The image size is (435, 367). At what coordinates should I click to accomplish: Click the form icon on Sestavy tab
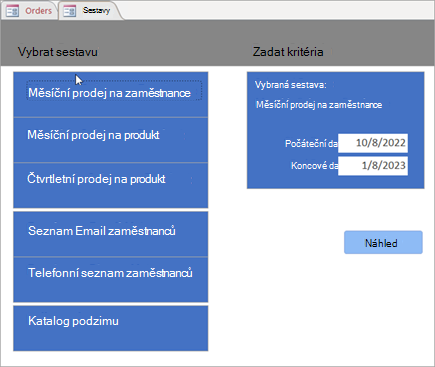(70, 11)
